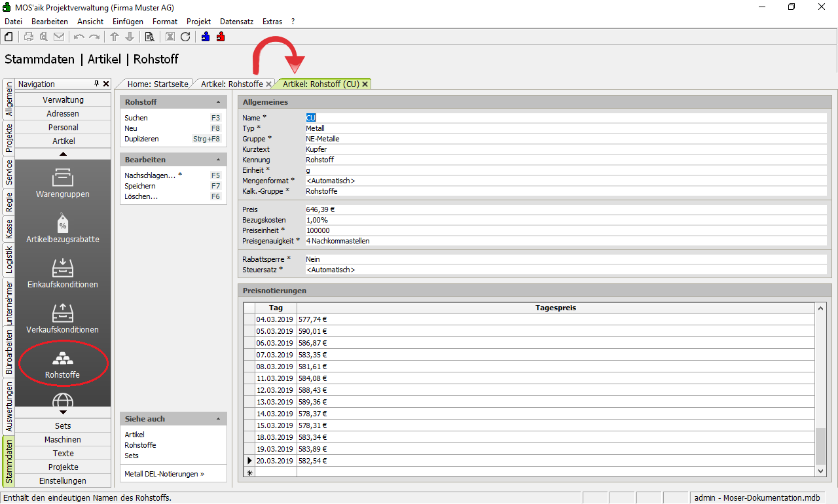Close the Artikel: Rohstoffe tab
The image size is (838, 504).
click(269, 84)
